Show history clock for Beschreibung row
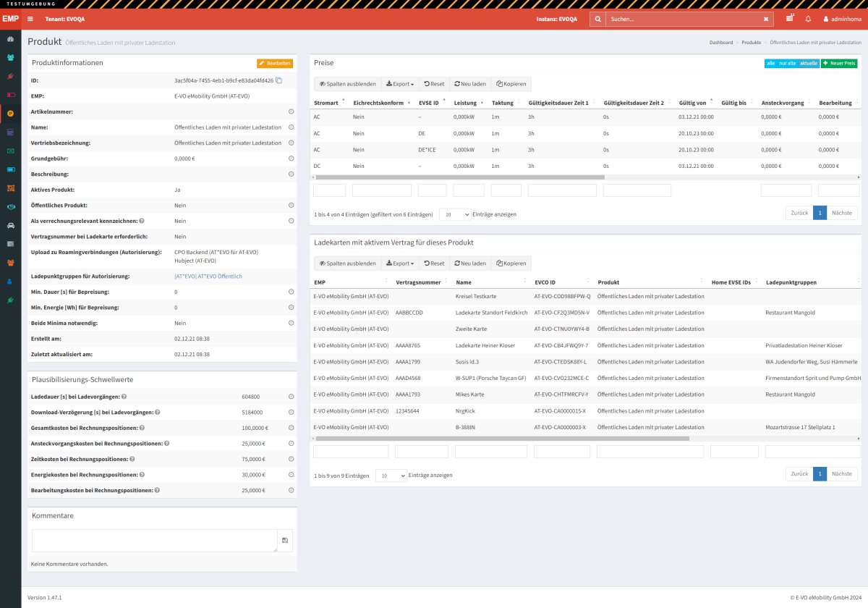 (x=291, y=174)
